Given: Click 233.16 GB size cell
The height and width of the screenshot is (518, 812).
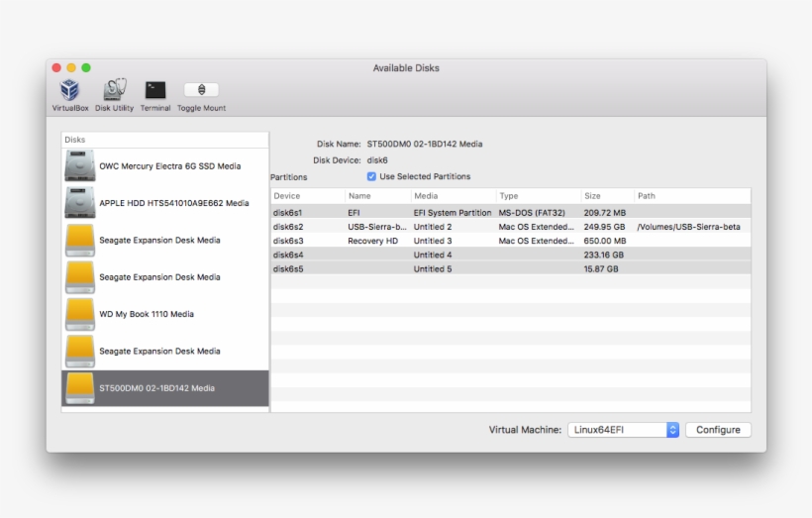Looking at the screenshot, I should point(603,255).
